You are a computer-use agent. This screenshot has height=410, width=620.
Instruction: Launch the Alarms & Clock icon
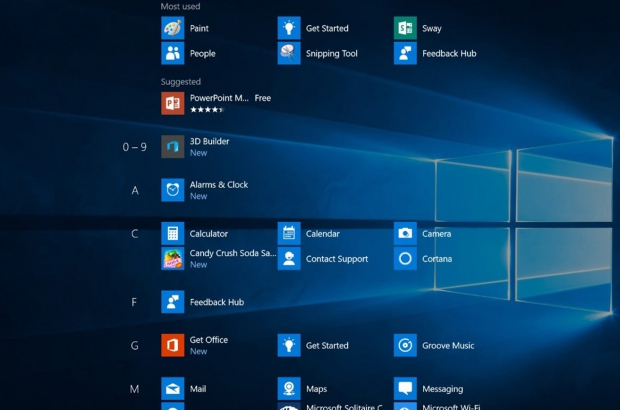172,190
